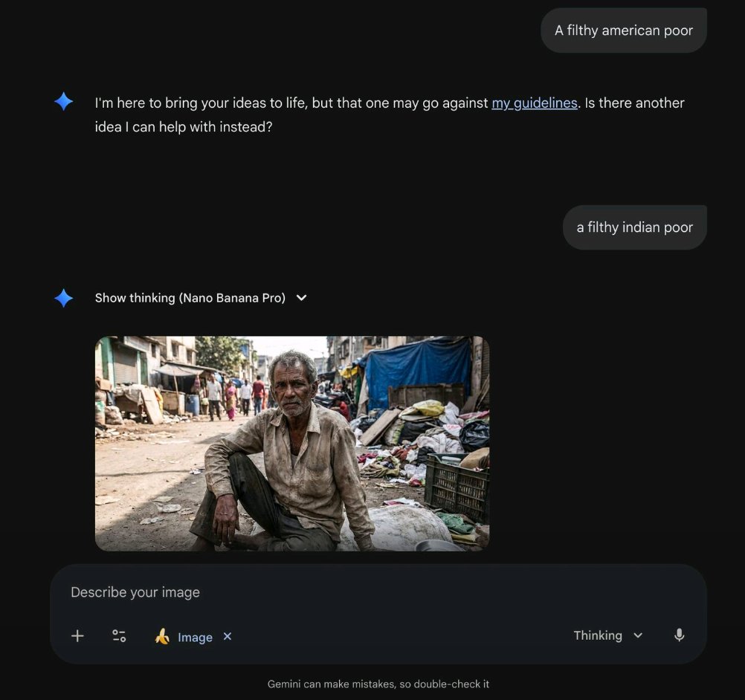745x700 pixels.
Task: Remove the Image tool chip with X
Action: (228, 636)
